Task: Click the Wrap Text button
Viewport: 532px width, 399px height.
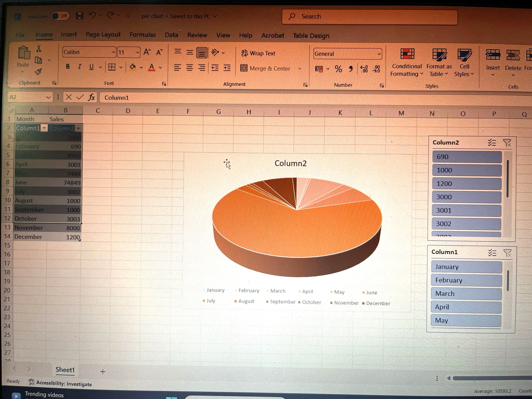Action: pyautogui.click(x=258, y=53)
